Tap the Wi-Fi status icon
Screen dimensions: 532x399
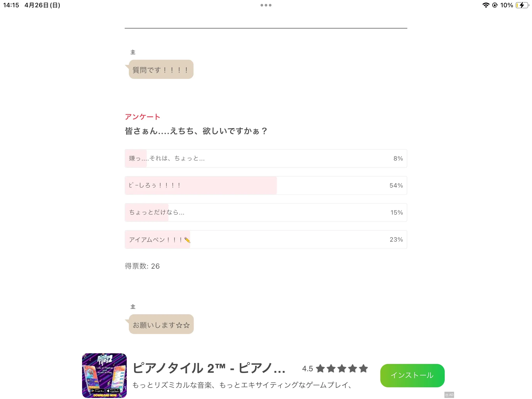click(x=486, y=5)
